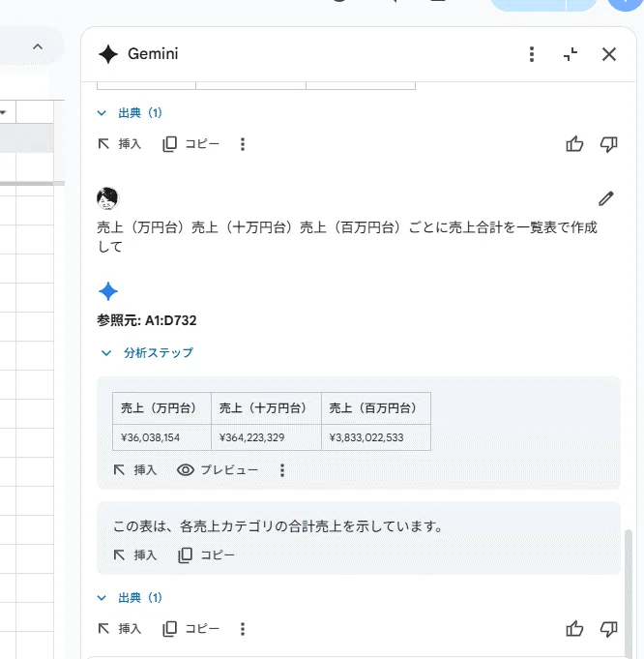Insert the summary sentence using 挿入
Screen dimensions: 644x659
pos(135,555)
